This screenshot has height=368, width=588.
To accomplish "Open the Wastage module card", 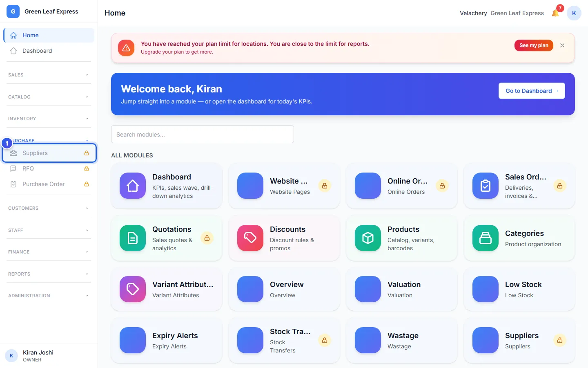I will click(402, 340).
